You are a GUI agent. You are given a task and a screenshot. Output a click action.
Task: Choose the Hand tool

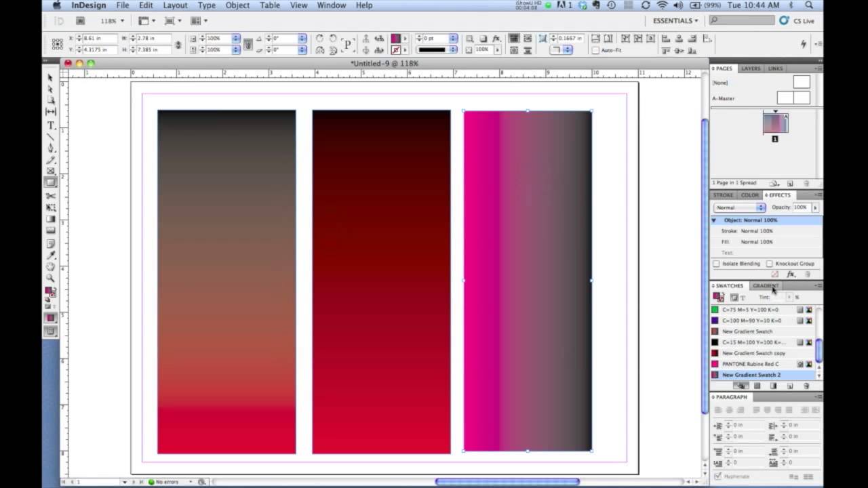(x=51, y=266)
